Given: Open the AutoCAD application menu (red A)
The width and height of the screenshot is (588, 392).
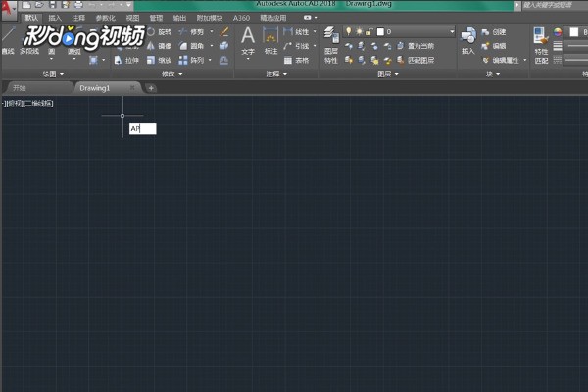Looking at the screenshot, I should pos(7,9).
